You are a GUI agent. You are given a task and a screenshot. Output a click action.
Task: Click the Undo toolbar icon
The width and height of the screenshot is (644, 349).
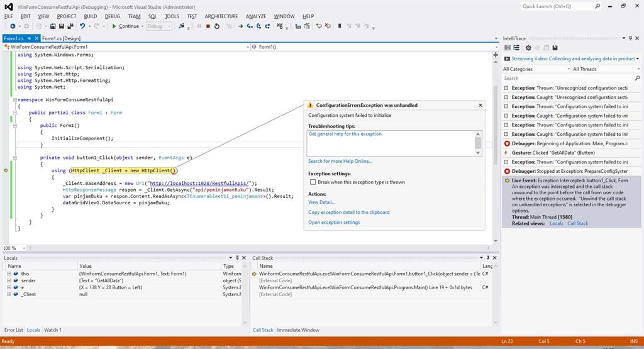82,26
